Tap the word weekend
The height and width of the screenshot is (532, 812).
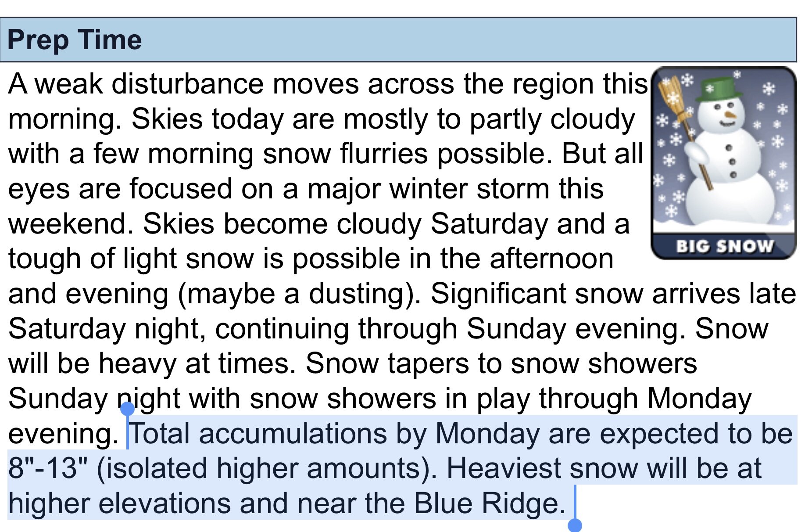tap(71, 224)
